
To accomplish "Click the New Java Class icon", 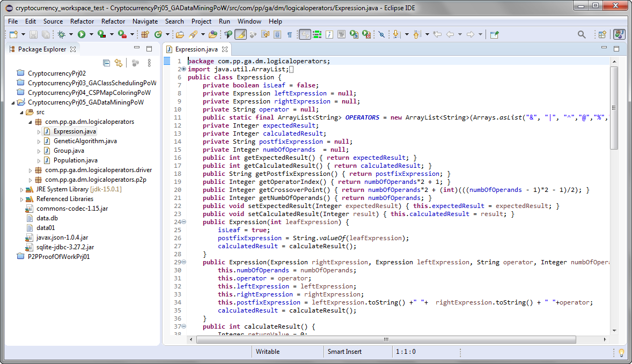I will coord(159,34).
